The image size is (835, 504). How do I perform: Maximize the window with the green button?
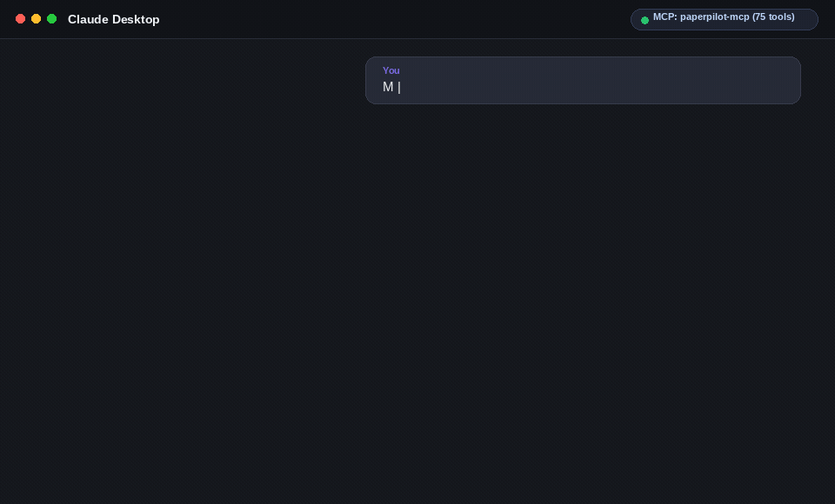click(51, 18)
